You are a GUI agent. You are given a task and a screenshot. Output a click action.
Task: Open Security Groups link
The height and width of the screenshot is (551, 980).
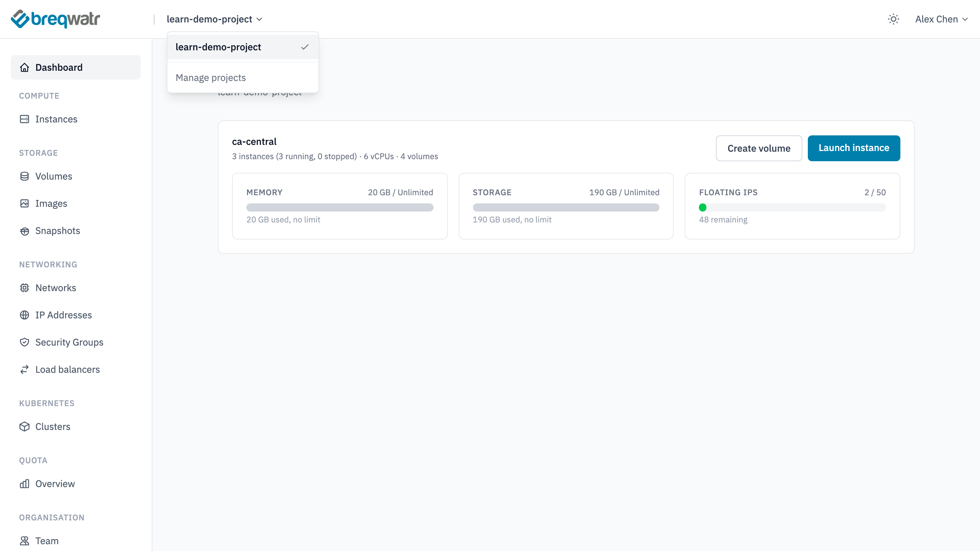tap(76, 342)
